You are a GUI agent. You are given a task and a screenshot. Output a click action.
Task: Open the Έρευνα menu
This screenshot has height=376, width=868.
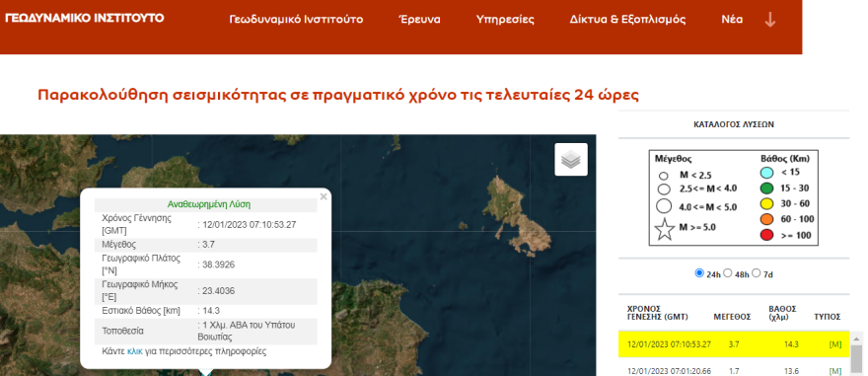[419, 20]
